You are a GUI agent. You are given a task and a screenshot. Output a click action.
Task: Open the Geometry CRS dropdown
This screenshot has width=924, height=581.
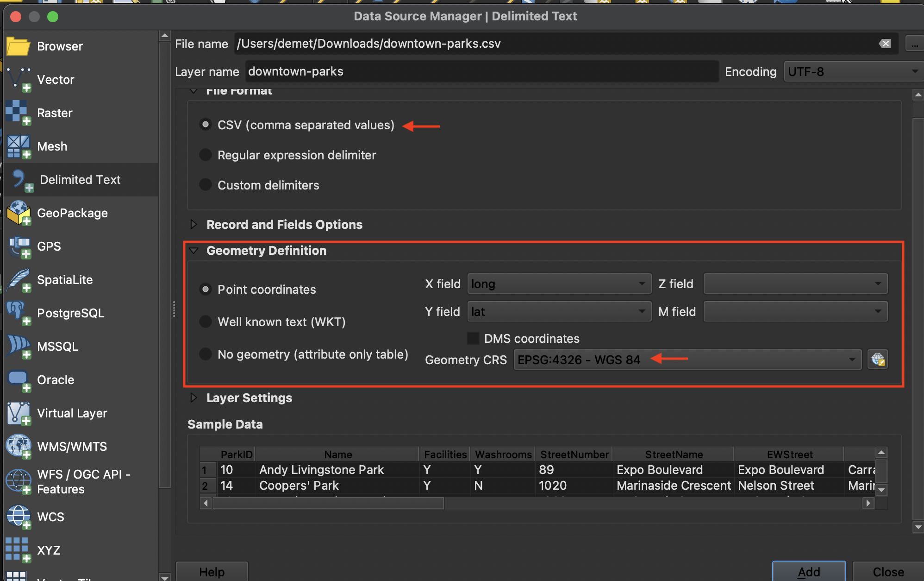[x=687, y=360]
